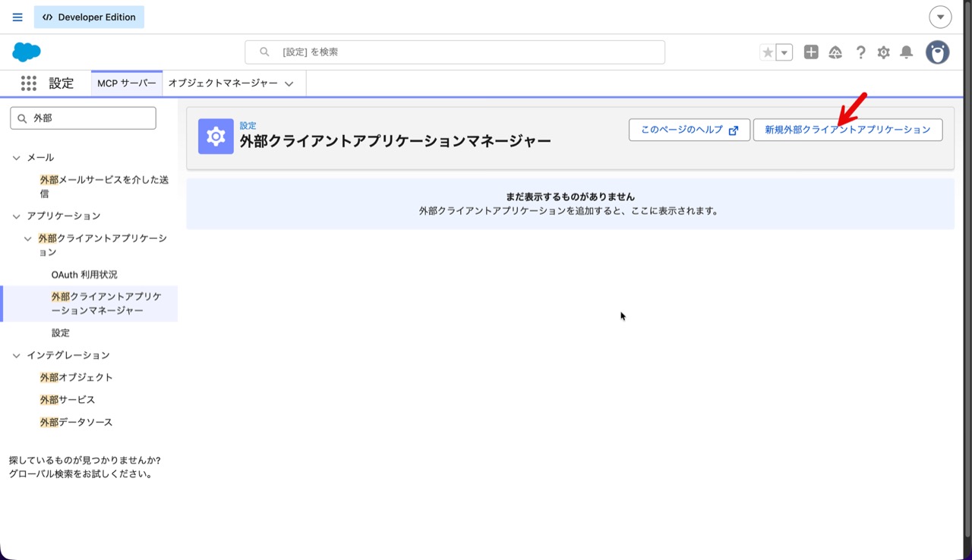Open the Trailhead guidance icon
The width and height of the screenshot is (972, 560).
(x=835, y=52)
